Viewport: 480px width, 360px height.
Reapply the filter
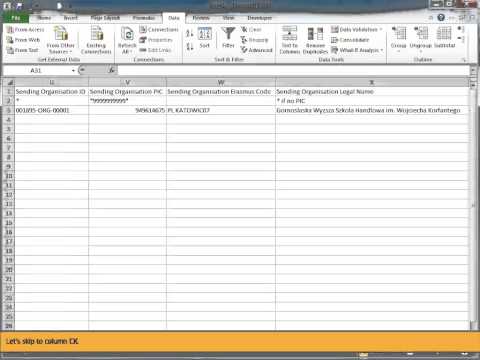click(254, 40)
